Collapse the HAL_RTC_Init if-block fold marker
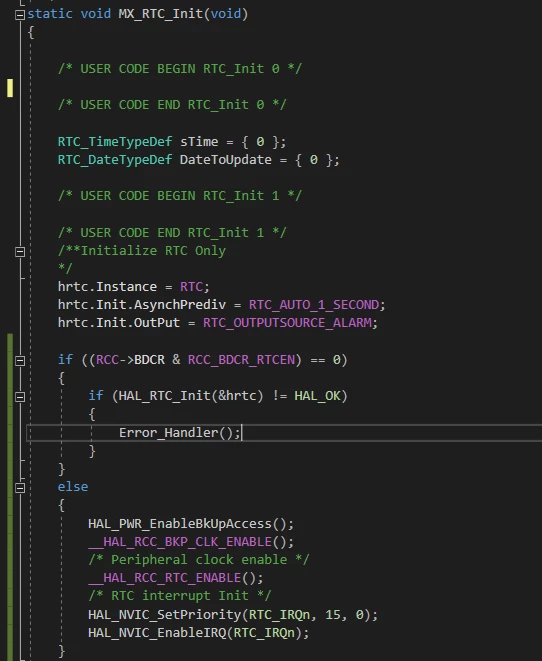 (20, 397)
